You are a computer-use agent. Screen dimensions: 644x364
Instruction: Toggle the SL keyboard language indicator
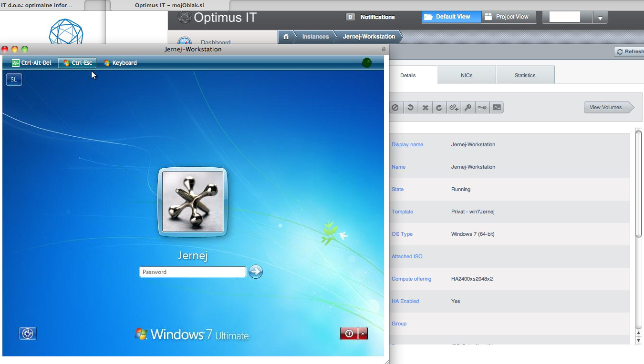14,80
